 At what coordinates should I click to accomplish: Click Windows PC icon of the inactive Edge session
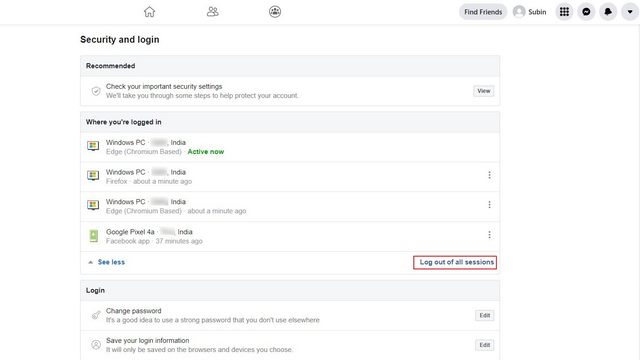93,205
